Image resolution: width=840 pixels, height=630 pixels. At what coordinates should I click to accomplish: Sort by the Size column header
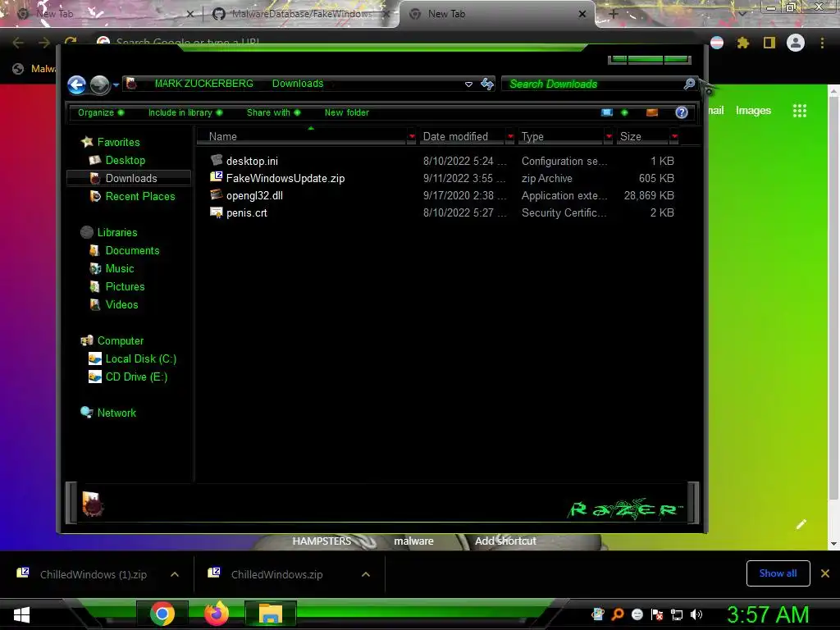coord(642,137)
